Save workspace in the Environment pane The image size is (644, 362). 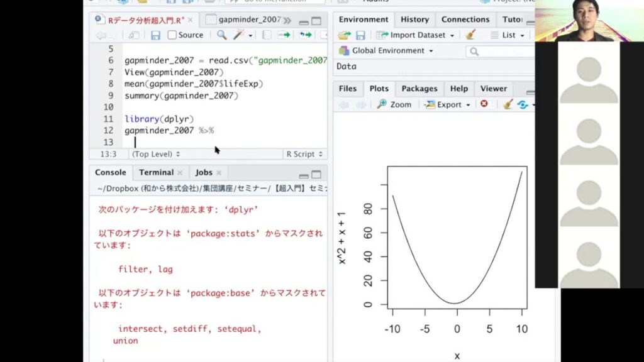[x=360, y=35]
